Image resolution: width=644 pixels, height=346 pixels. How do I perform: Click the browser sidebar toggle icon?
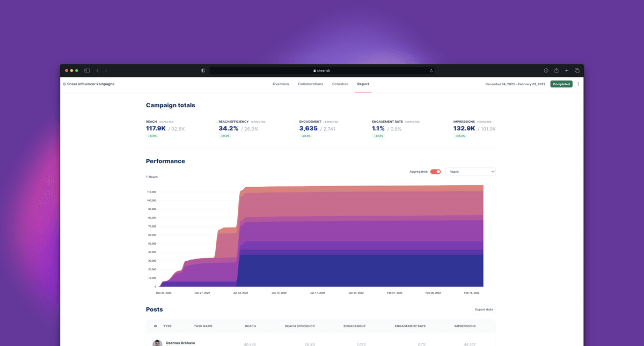click(x=87, y=70)
